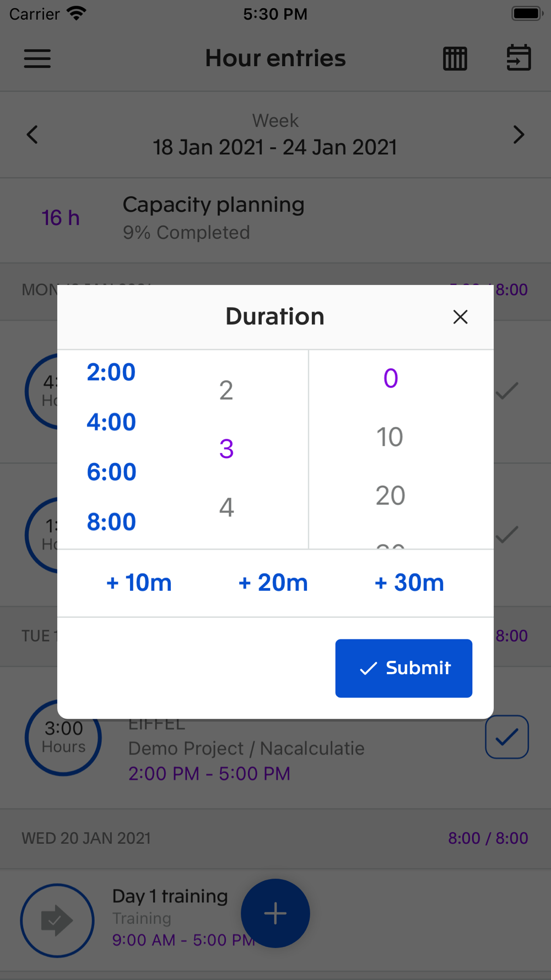Screen dimensions: 551x980
Task: Submit the selected duration
Action: coord(404,668)
